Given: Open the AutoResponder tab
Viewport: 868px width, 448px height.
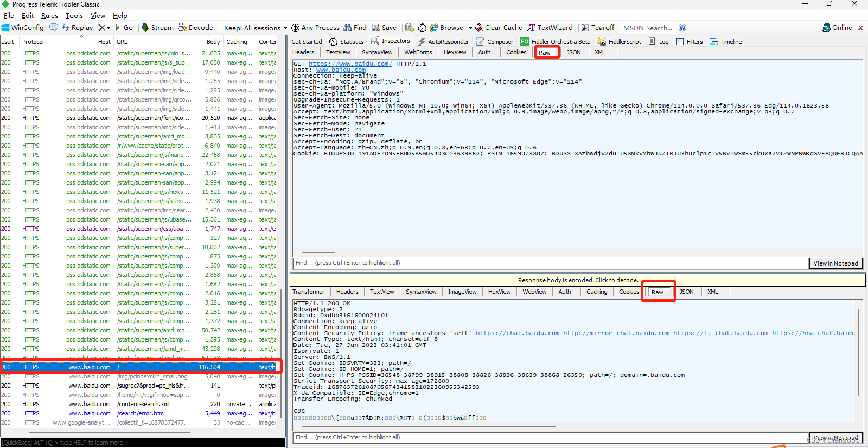Looking at the screenshot, I should click(x=443, y=42).
